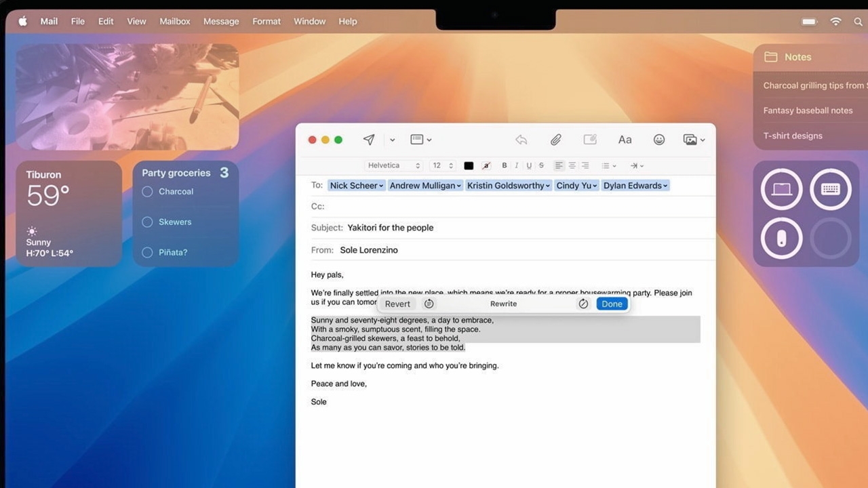Open the indentation dropdown
The width and height of the screenshot is (868, 488).
pos(637,165)
